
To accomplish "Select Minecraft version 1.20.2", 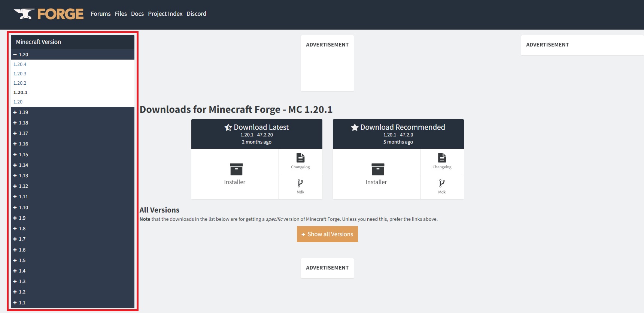I will tap(20, 83).
